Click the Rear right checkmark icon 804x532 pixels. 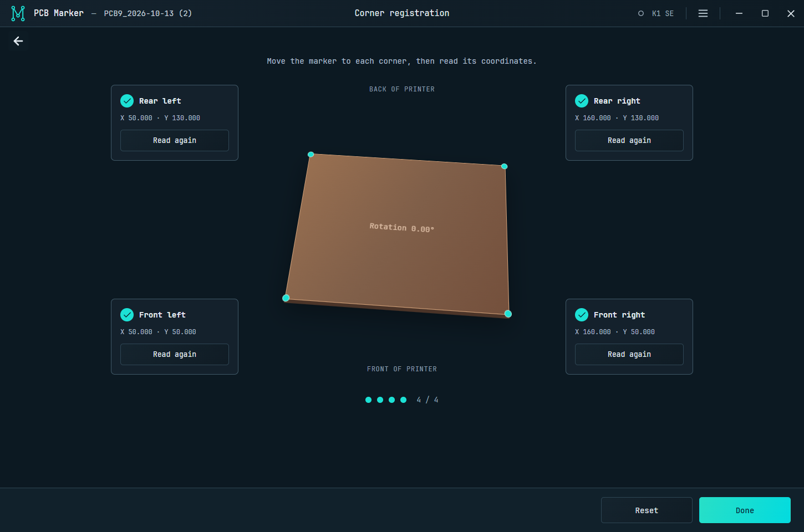[582, 101]
